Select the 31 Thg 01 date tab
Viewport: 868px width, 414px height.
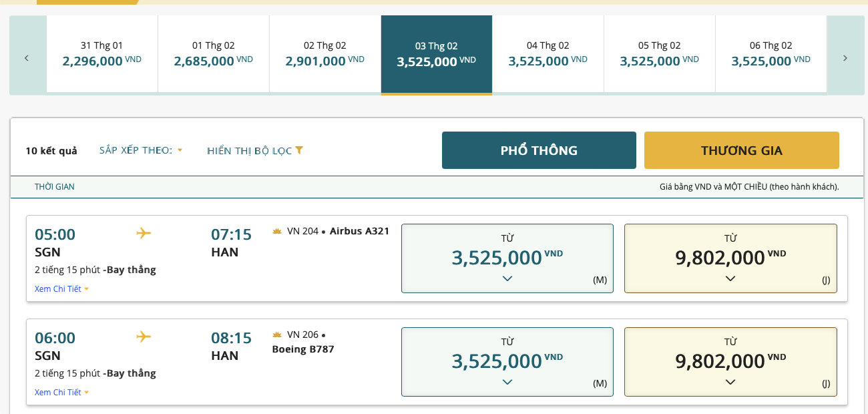click(x=101, y=54)
